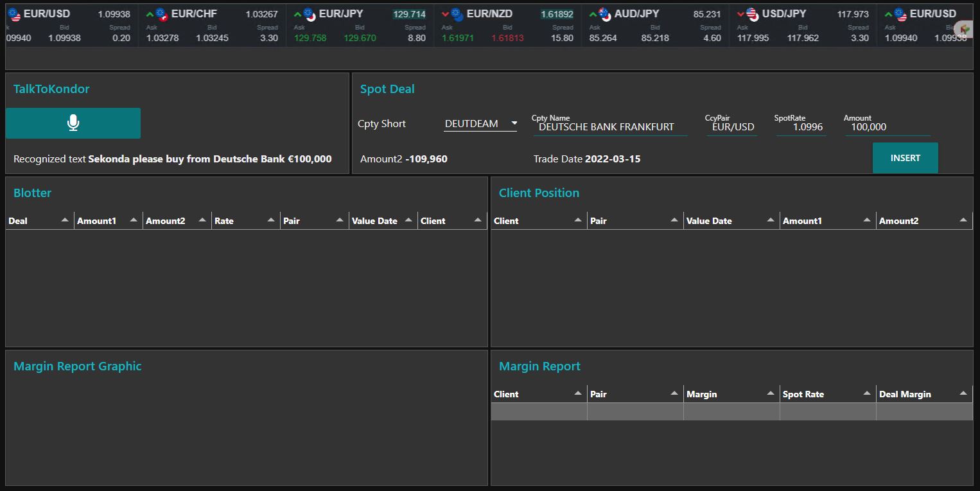Image resolution: width=980 pixels, height=491 pixels.
Task: Click the AUD/JPY bid price 85.218
Action: click(x=655, y=38)
